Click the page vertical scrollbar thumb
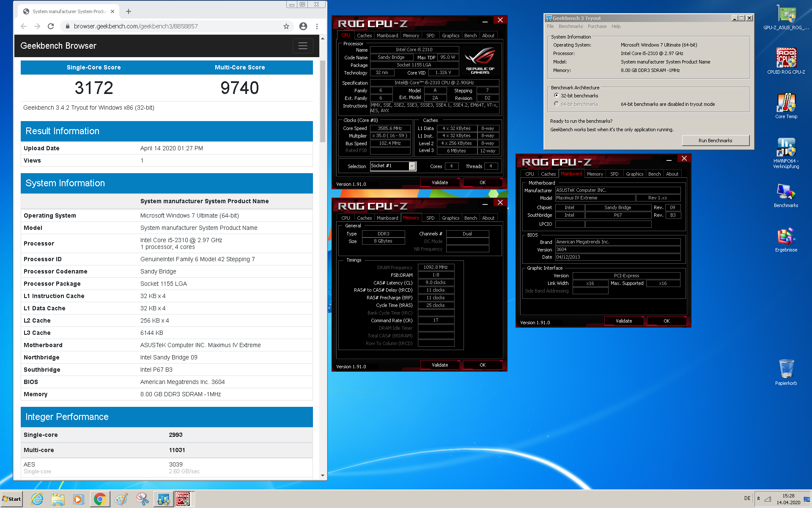812x508 pixels. click(323, 102)
